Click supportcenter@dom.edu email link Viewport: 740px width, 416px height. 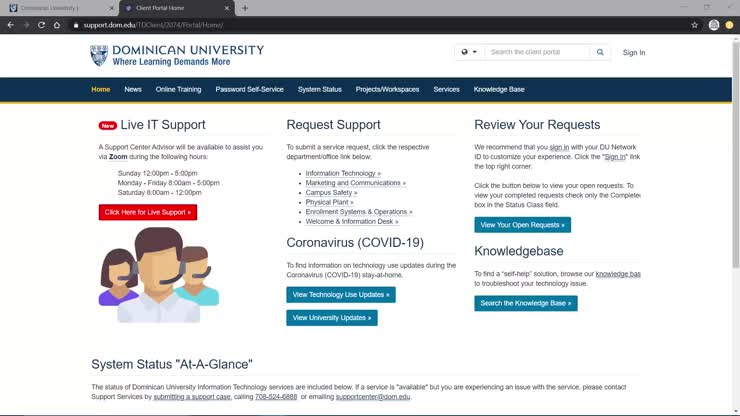click(x=373, y=397)
